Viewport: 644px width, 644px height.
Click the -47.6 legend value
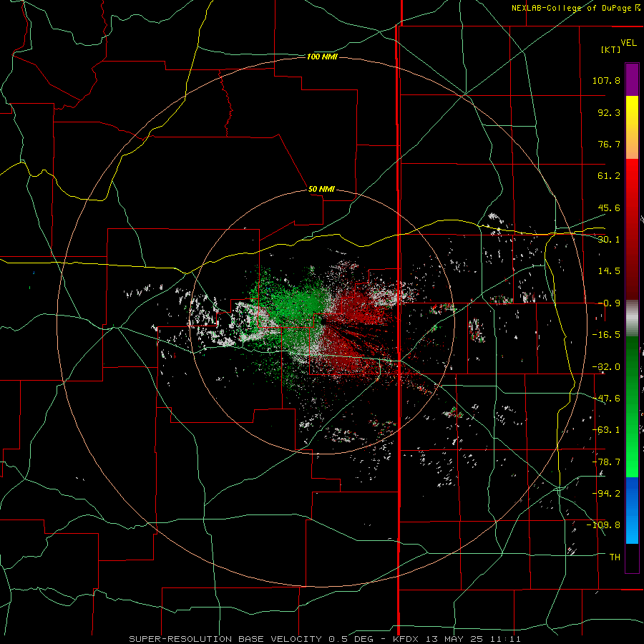pos(606,399)
